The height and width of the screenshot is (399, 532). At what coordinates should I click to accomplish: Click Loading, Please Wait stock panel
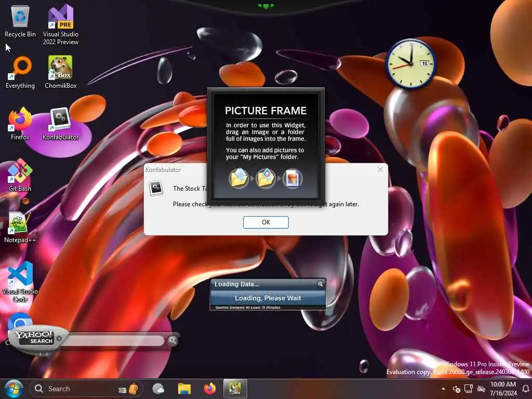coord(268,298)
